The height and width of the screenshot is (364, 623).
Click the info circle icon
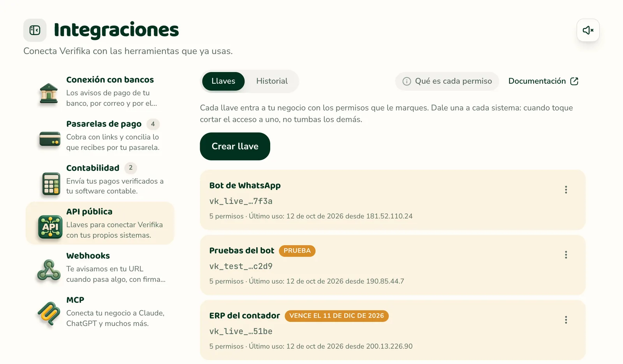[407, 81]
